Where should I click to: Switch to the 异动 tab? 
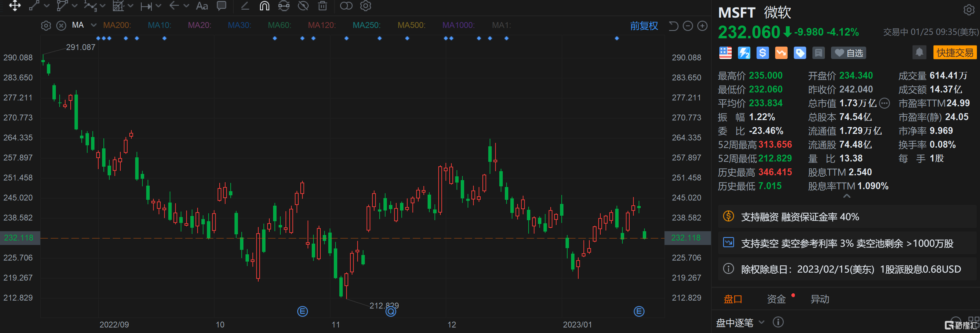pos(820,299)
